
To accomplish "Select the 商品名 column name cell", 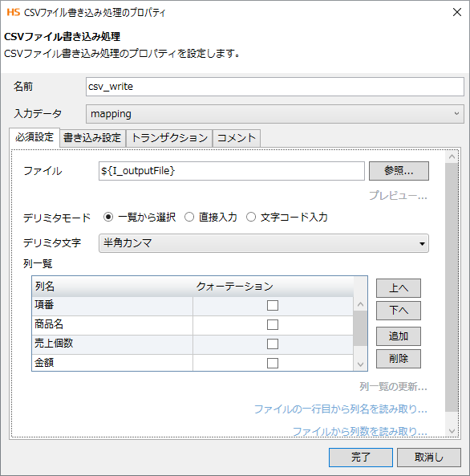I will tap(112, 325).
